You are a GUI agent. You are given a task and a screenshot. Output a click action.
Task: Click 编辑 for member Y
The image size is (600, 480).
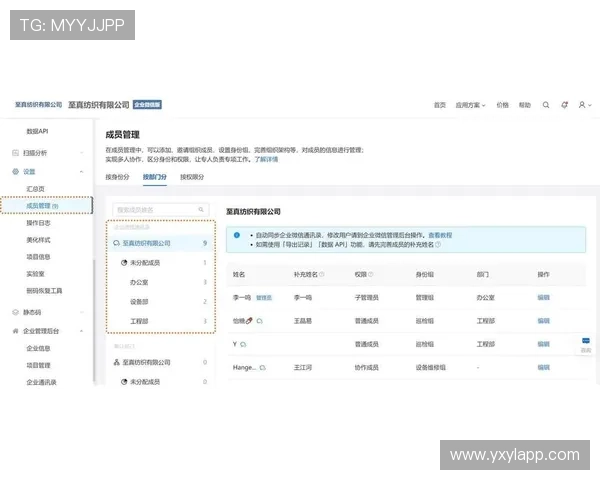pos(543,344)
